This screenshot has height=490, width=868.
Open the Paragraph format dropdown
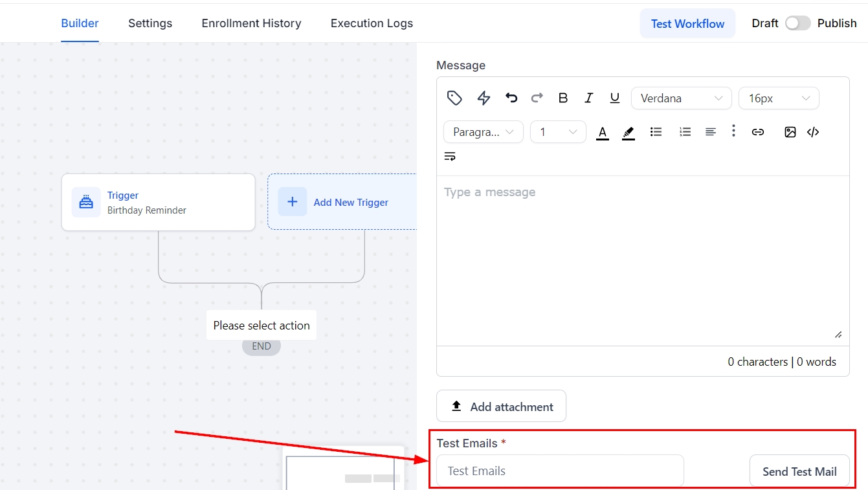[x=483, y=132]
